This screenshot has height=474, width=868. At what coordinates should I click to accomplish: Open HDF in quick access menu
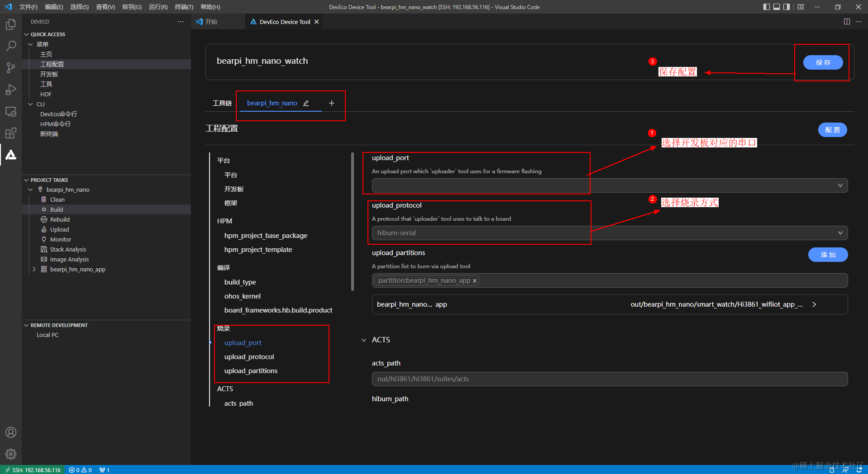coord(46,94)
